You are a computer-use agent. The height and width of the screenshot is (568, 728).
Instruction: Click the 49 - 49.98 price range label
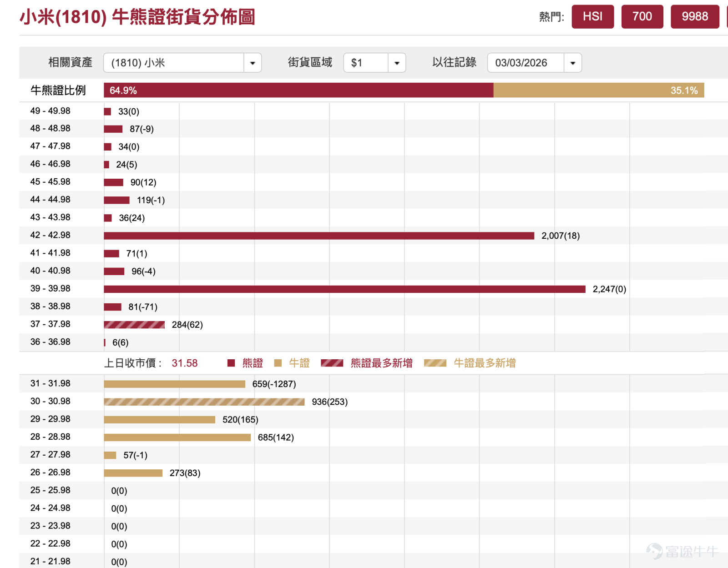(x=51, y=111)
